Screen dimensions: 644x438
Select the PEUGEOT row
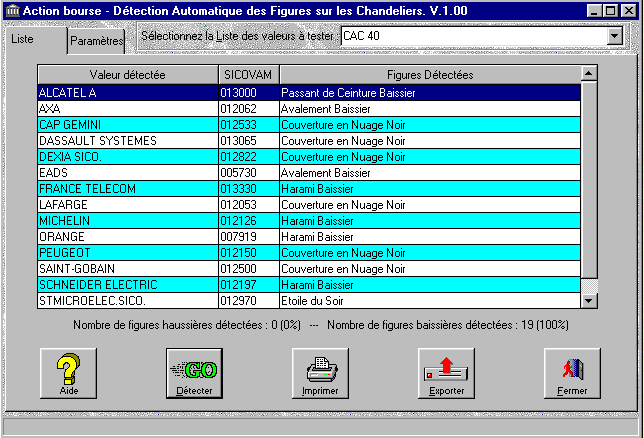[309, 253]
